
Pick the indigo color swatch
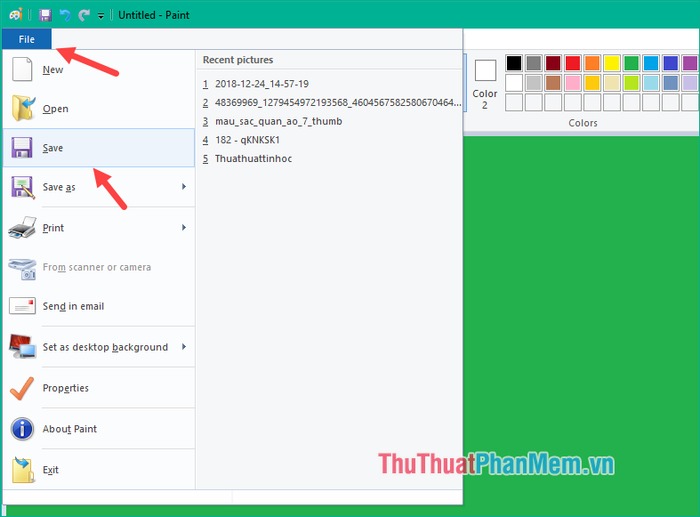(x=671, y=63)
